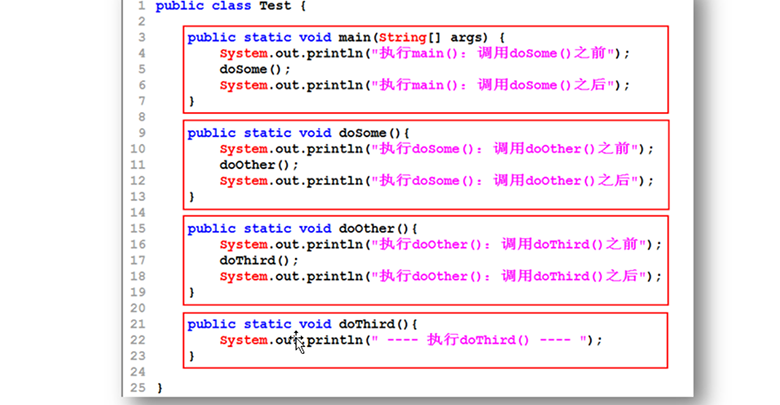Click the doOther() call on line 11
Viewport: 780px width, 405px height.
(x=259, y=165)
